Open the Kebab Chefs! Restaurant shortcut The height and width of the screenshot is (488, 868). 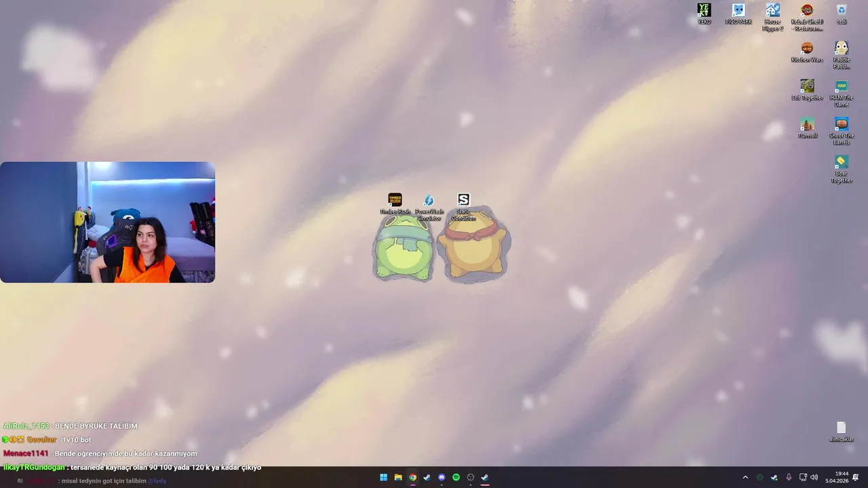point(807,18)
